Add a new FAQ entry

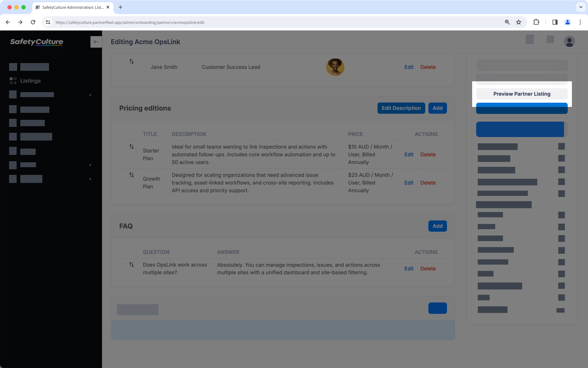point(437,226)
